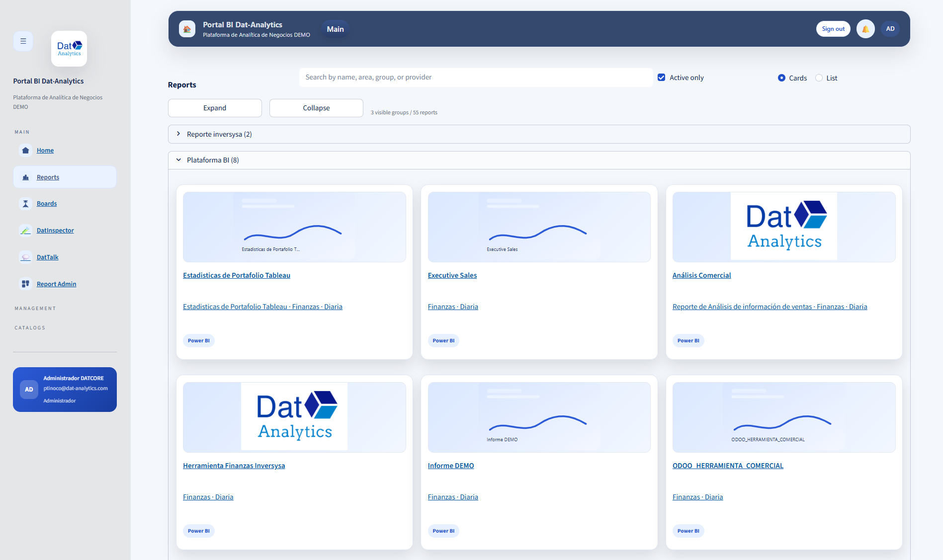Open the AD user avatar in header
This screenshot has height=560, width=943.
click(890, 29)
